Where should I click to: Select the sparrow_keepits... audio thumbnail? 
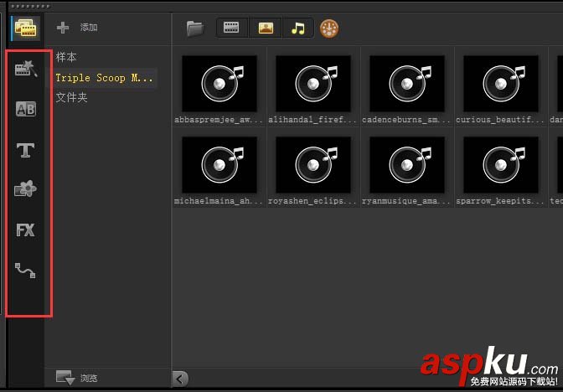[501, 165]
